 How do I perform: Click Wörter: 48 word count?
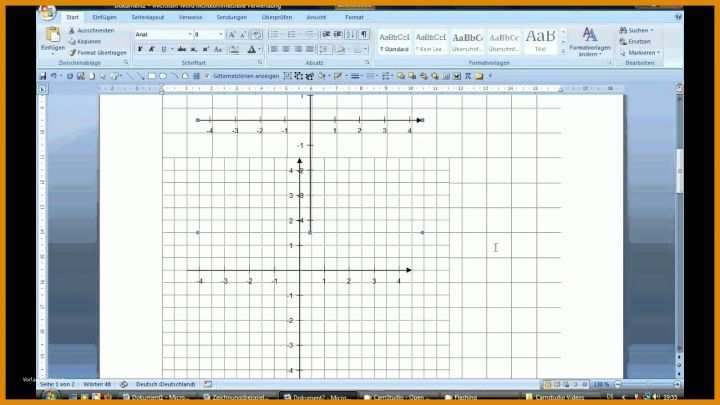(x=97, y=384)
